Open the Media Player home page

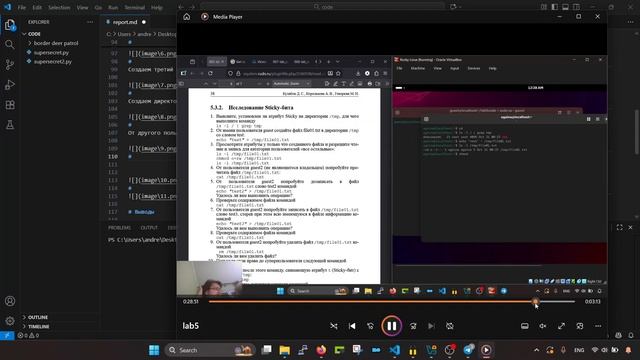pyautogui.click(x=187, y=17)
